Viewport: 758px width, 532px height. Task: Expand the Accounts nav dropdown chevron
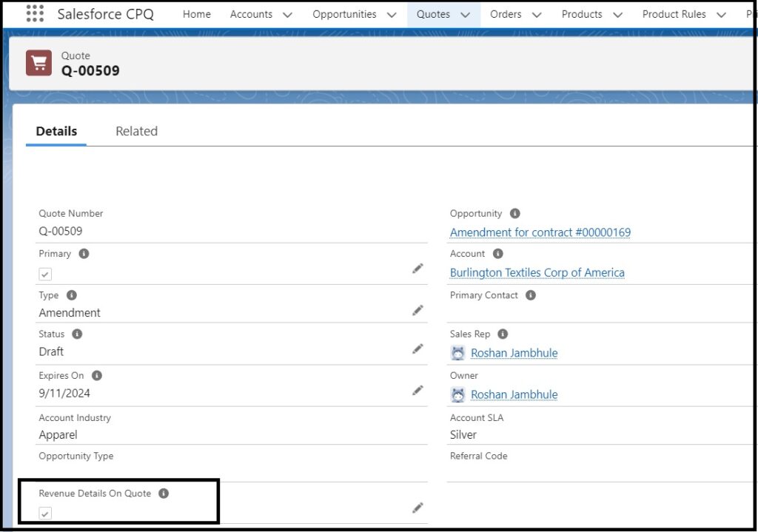coord(287,15)
